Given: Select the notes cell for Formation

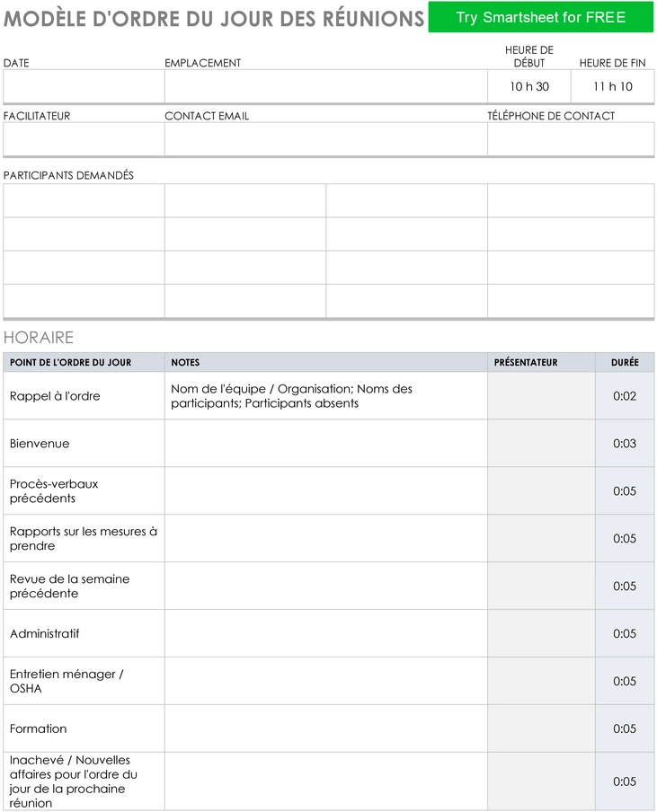Looking at the screenshot, I should tap(326, 729).
